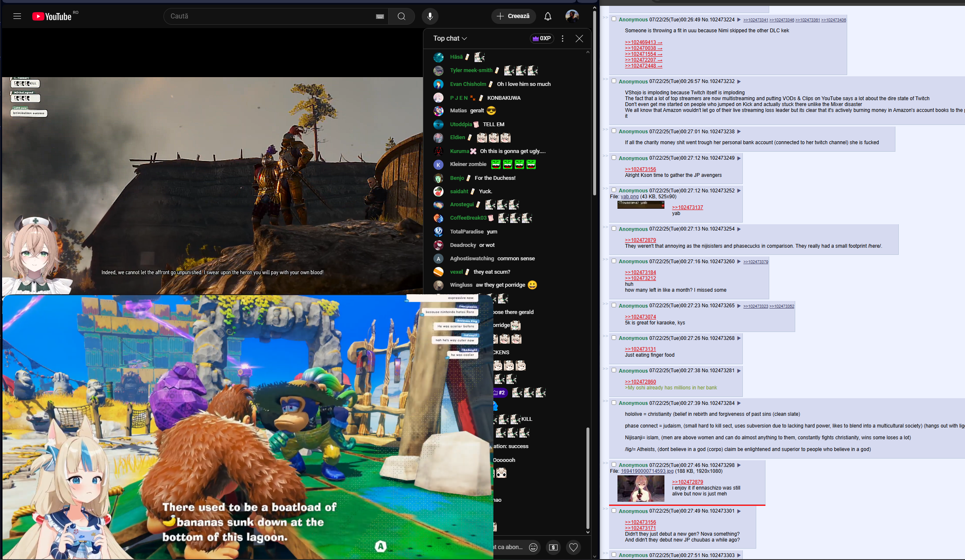Tick checkbox for post No.102473254

(614, 228)
